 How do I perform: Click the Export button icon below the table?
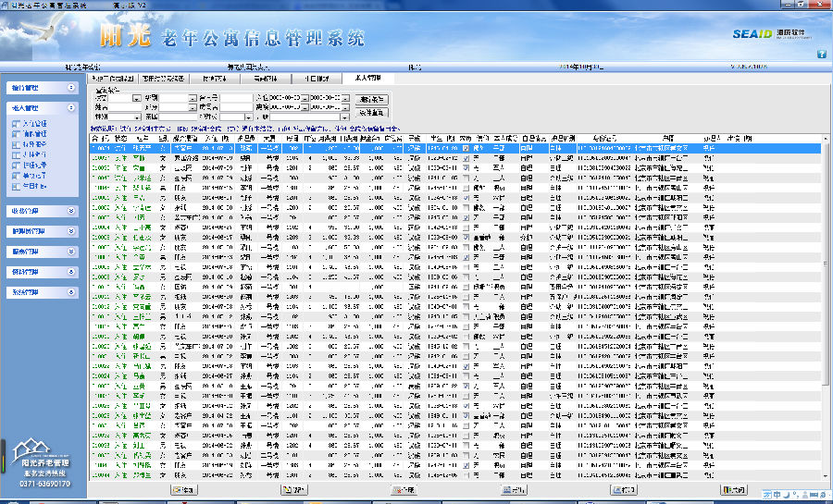pyautogui.click(x=508, y=489)
